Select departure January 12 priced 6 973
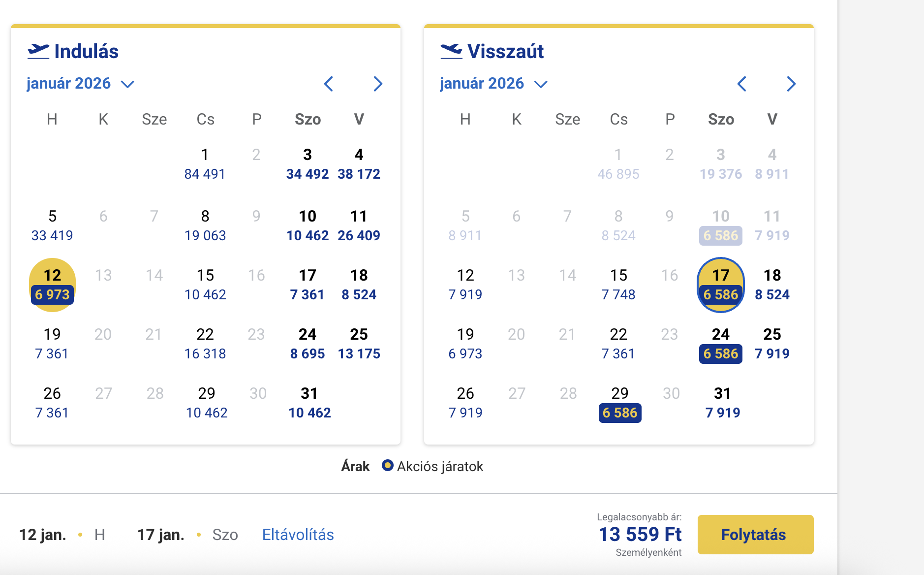Viewport: 924px width, 575px height. [52, 285]
